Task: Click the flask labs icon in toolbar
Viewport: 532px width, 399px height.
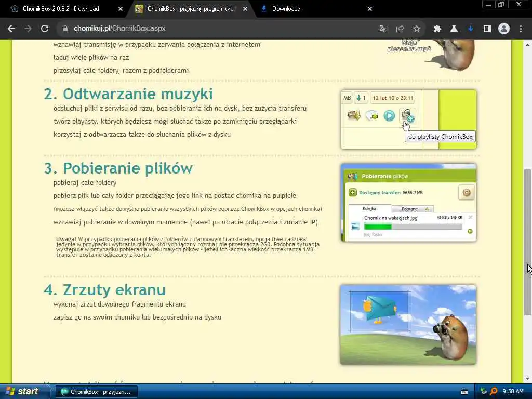Action: pyautogui.click(x=454, y=29)
